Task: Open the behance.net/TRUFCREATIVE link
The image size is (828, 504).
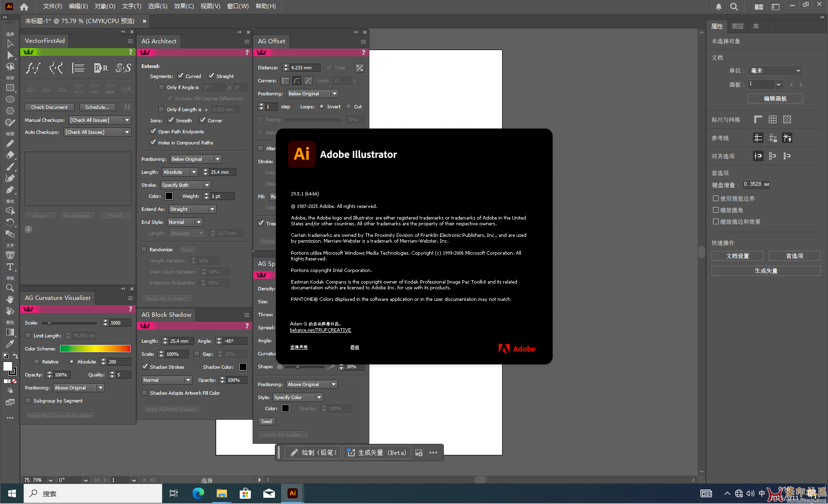Action: 321,330
